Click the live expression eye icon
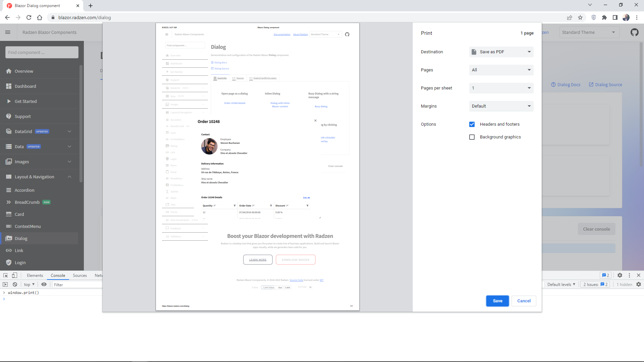The width and height of the screenshot is (644, 362). (44, 284)
